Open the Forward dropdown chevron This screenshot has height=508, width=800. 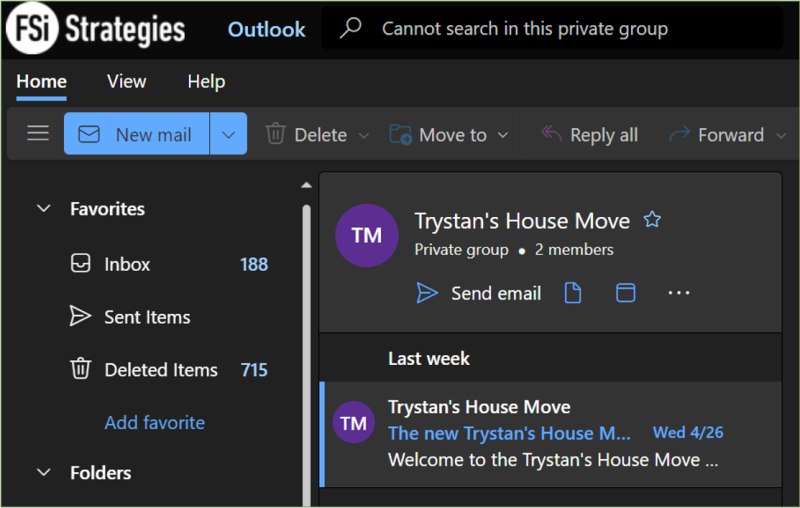pyautogui.click(x=781, y=136)
